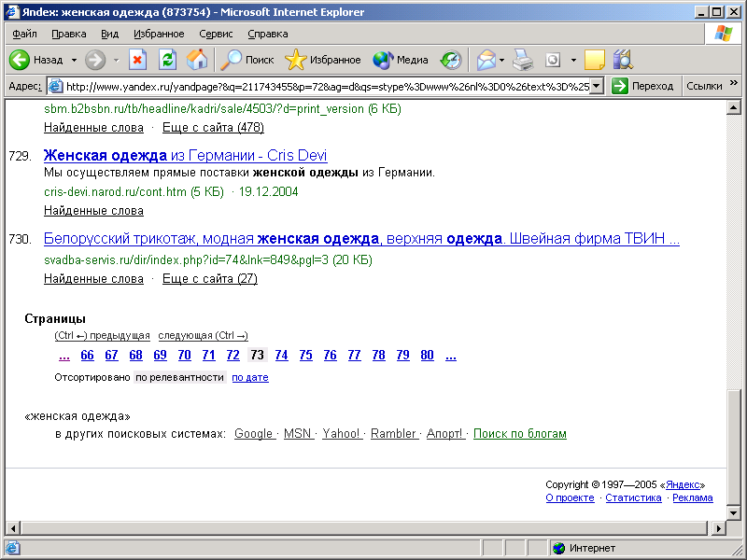Expand the Ссылки links chevron
The height and width of the screenshot is (560, 747).
pos(734,83)
